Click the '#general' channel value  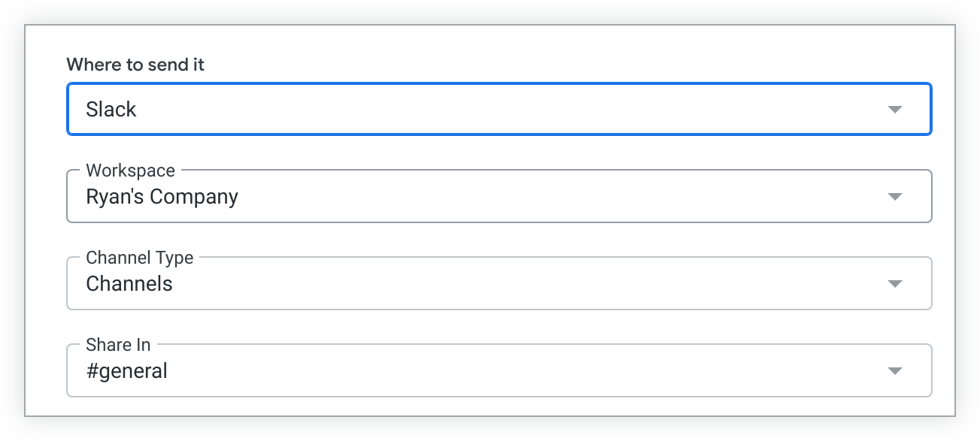point(126,371)
